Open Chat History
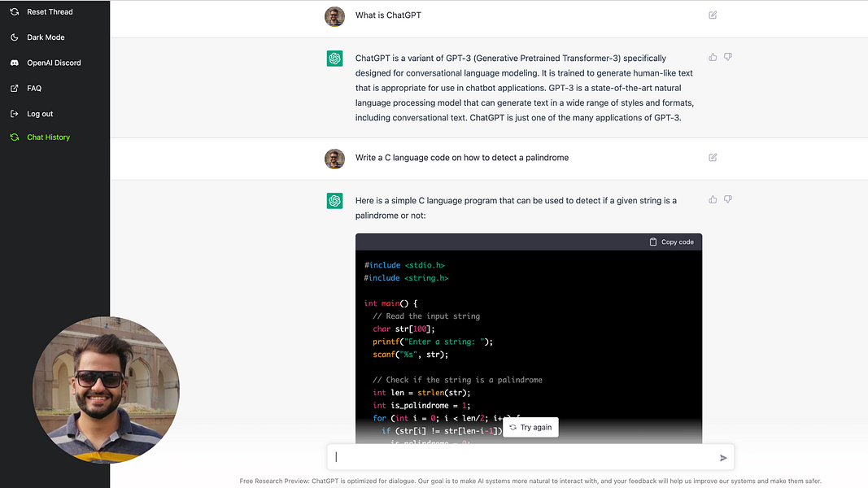 [48, 137]
